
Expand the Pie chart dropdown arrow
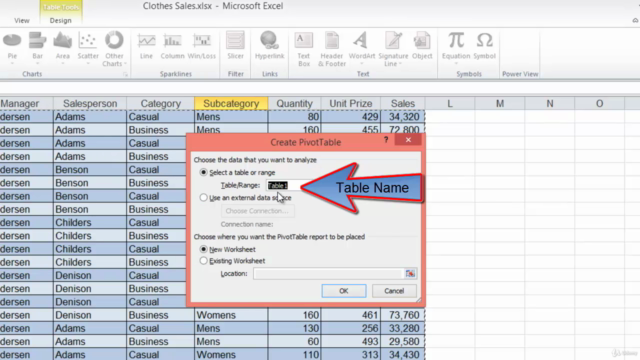[x=12, y=64]
